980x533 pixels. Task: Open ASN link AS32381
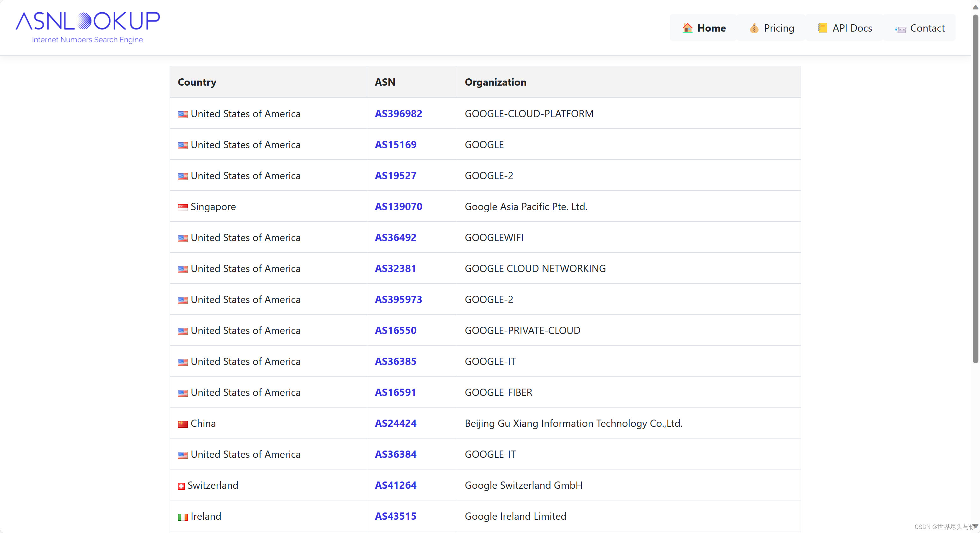[x=395, y=269]
